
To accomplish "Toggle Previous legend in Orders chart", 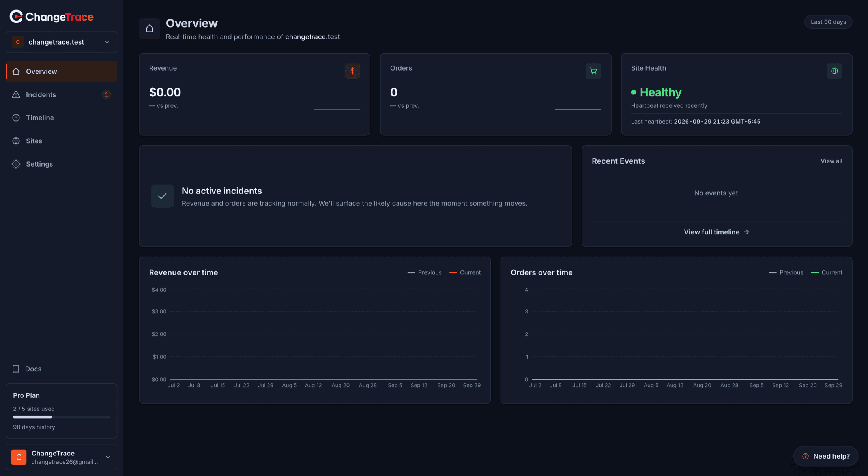I will point(786,273).
